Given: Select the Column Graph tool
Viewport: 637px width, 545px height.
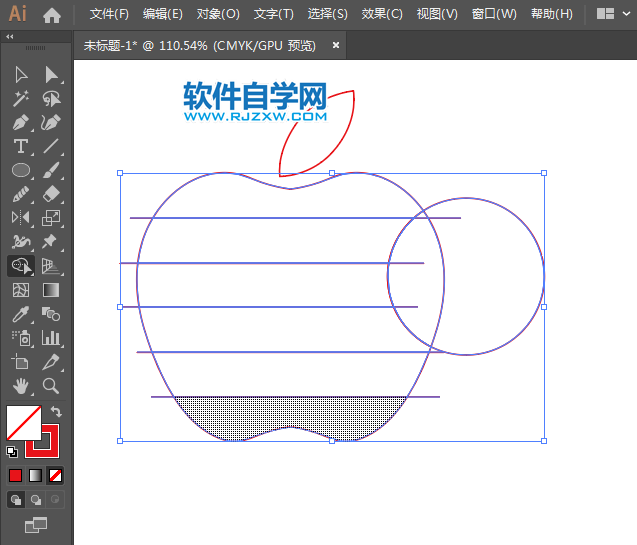Looking at the screenshot, I should coord(51,338).
